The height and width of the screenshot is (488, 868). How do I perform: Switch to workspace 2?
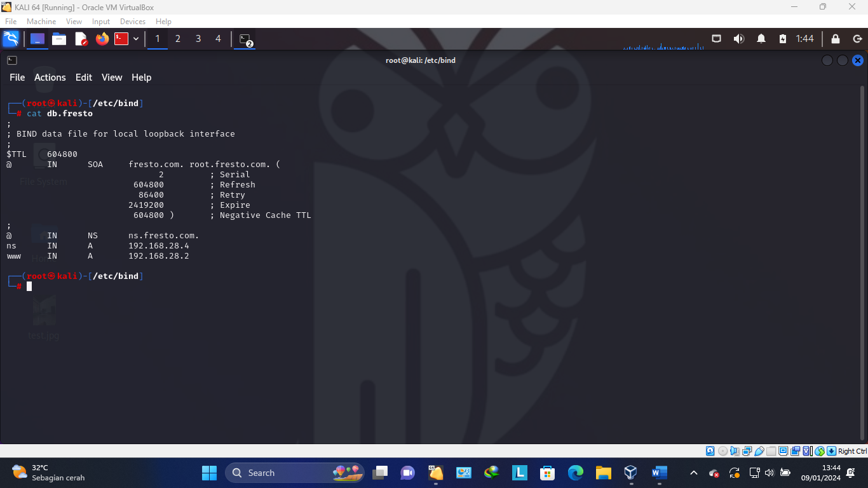click(178, 39)
